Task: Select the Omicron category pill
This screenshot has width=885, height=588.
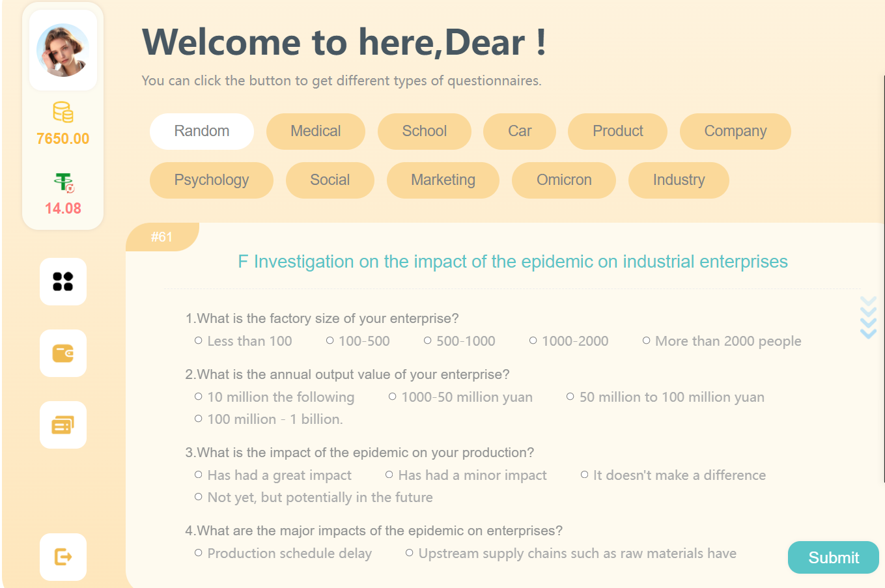Action: (564, 180)
